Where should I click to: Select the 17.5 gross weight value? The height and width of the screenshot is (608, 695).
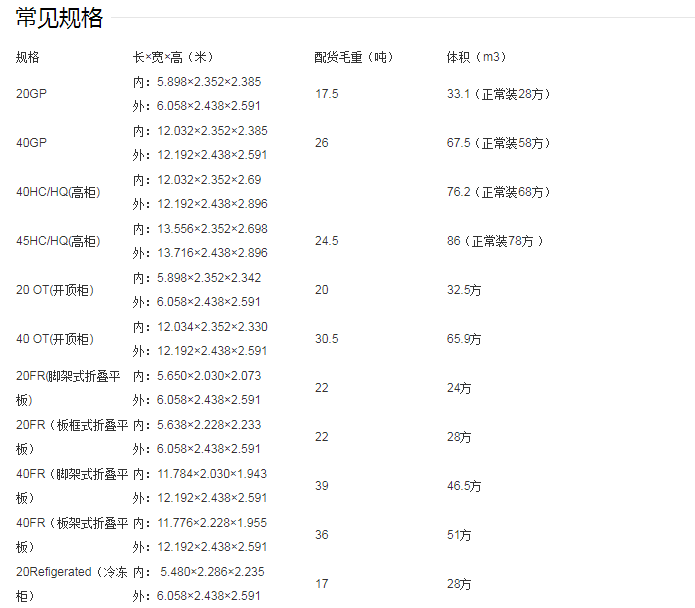326,94
